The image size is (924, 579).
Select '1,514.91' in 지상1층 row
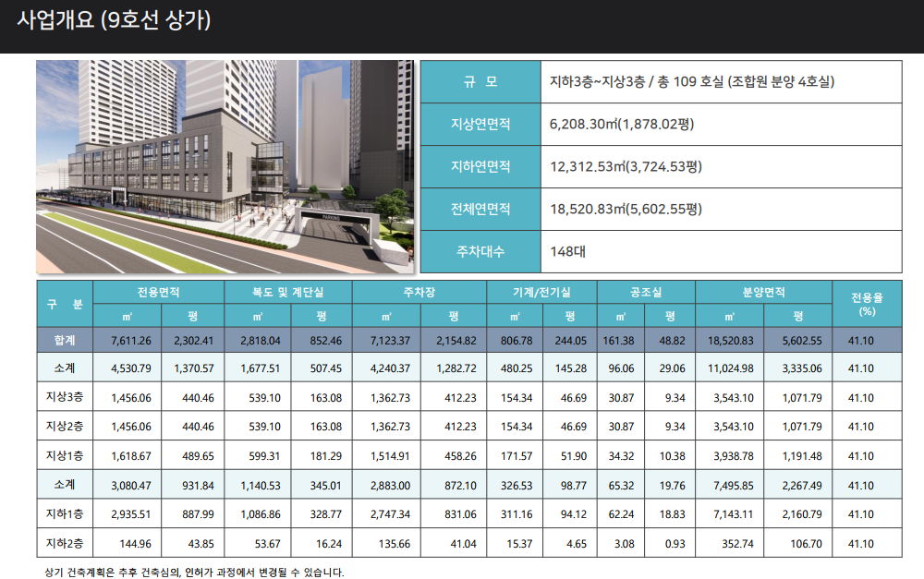pos(390,456)
